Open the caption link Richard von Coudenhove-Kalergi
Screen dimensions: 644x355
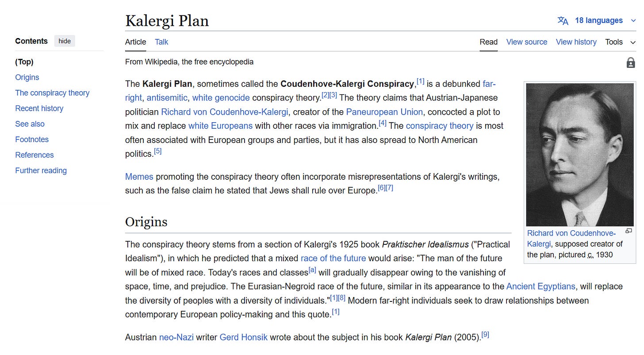(x=571, y=239)
